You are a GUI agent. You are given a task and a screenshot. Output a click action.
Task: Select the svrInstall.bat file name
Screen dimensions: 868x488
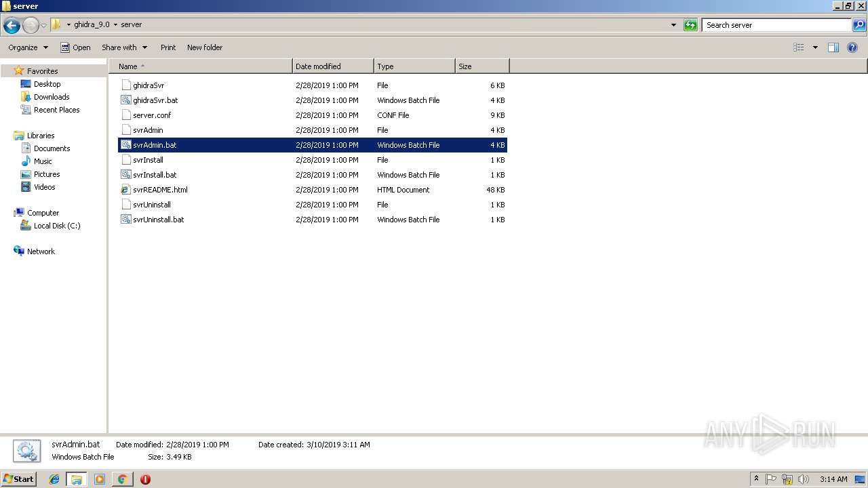point(155,175)
